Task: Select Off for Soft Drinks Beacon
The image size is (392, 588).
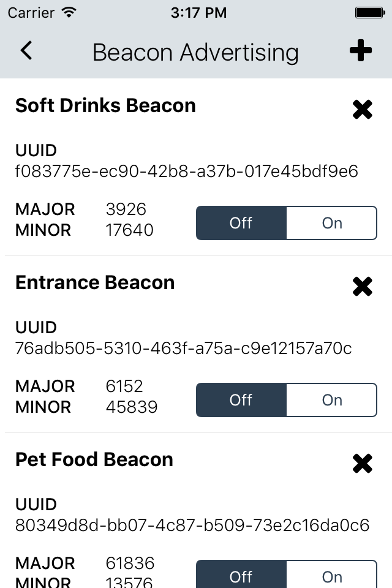Action: click(x=241, y=223)
